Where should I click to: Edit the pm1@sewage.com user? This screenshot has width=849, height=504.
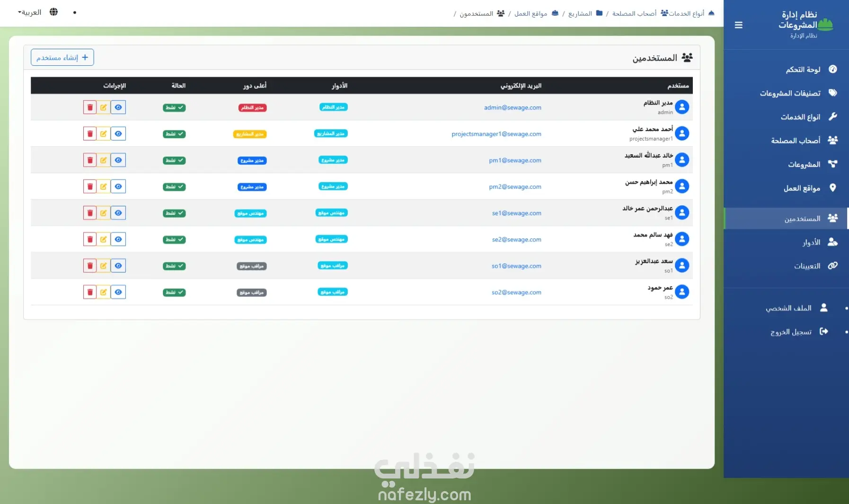click(x=104, y=160)
